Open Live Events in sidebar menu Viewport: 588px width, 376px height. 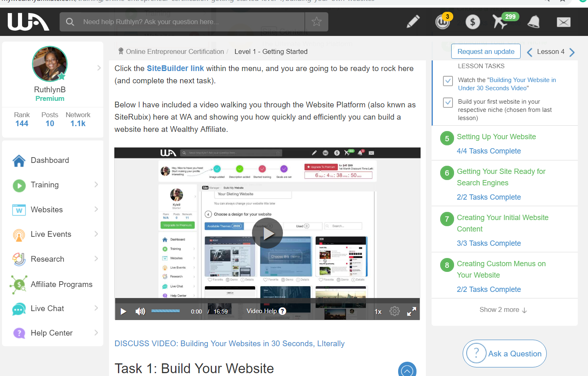pyautogui.click(x=51, y=234)
